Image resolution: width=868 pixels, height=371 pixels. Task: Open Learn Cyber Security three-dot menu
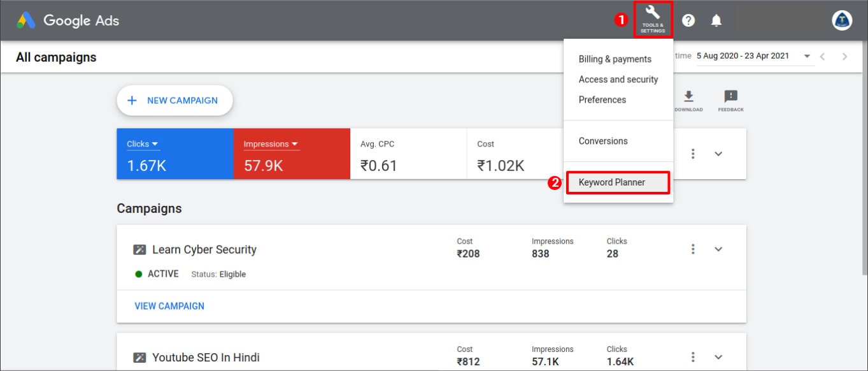[x=693, y=249]
